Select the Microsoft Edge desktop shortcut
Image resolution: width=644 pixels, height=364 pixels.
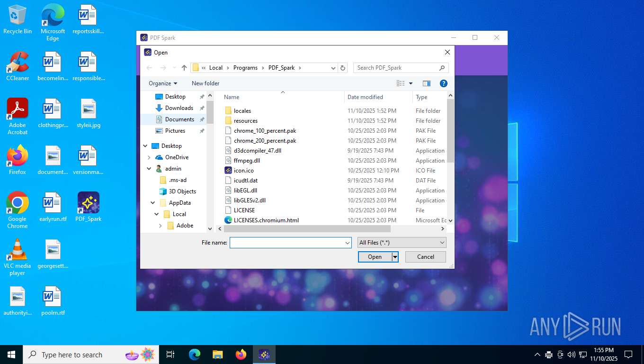pos(53,22)
